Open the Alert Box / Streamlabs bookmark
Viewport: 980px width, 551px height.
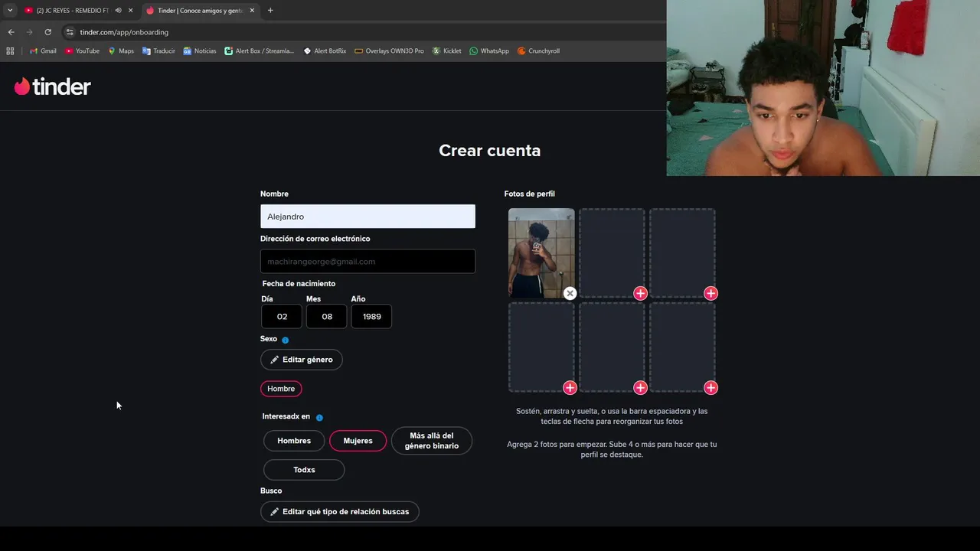click(x=259, y=51)
